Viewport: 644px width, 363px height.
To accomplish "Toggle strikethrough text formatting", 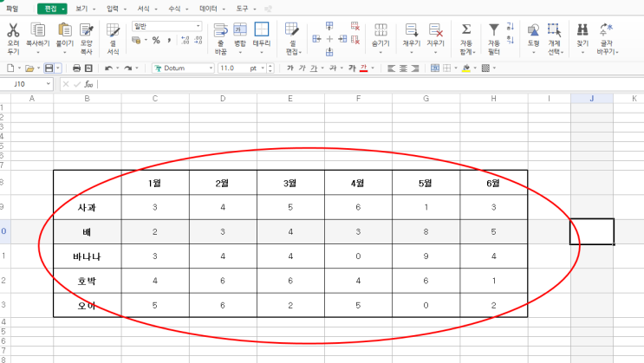I will coord(333,68).
